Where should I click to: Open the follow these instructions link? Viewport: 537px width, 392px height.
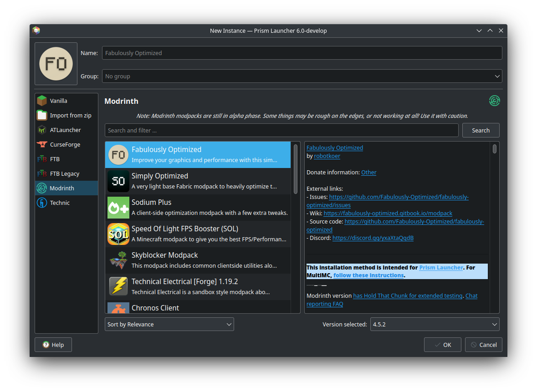(x=368, y=275)
